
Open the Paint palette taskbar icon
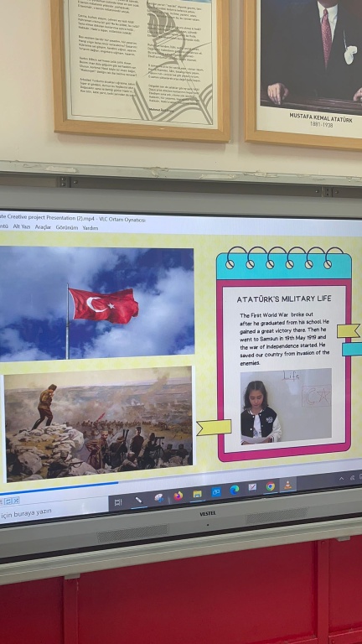(x=159, y=498)
